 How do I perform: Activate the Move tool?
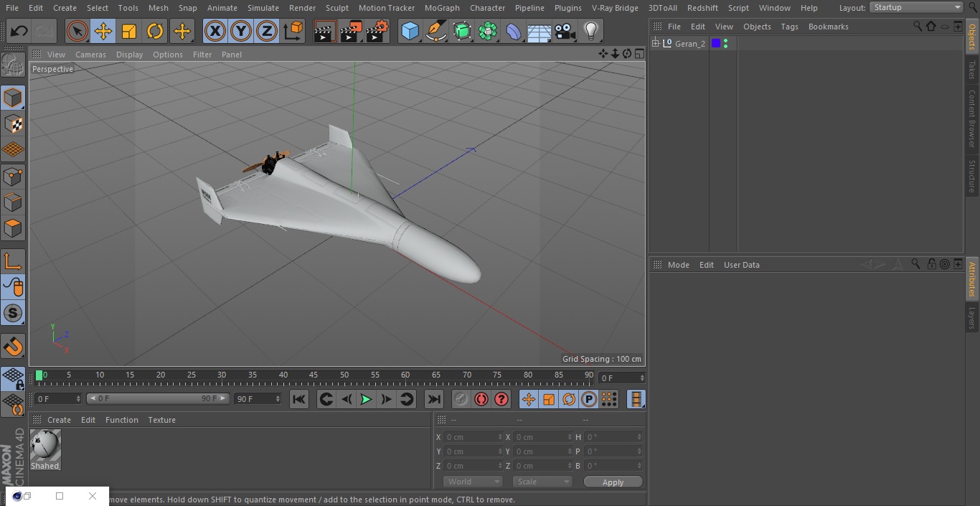(103, 31)
